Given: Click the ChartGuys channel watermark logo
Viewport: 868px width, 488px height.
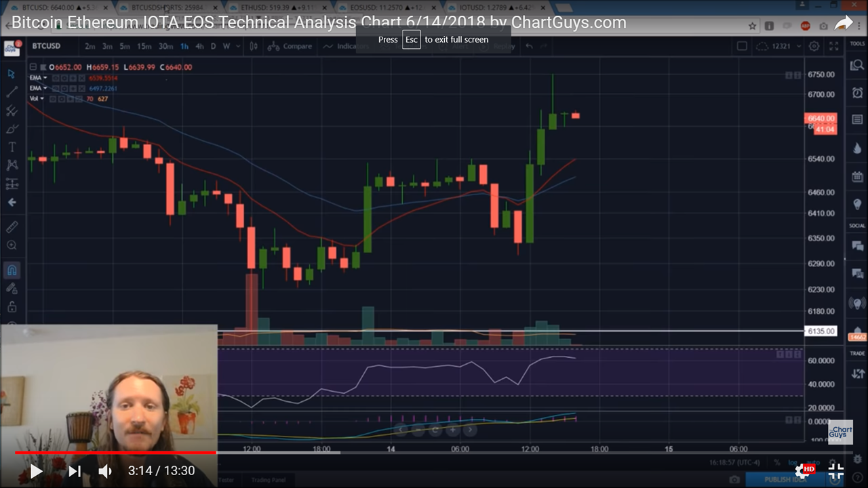Looking at the screenshot, I should [x=840, y=432].
